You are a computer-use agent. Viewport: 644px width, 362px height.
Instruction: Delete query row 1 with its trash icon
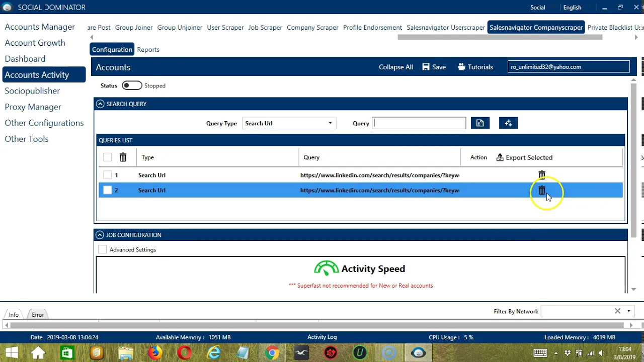pos(542,175)
